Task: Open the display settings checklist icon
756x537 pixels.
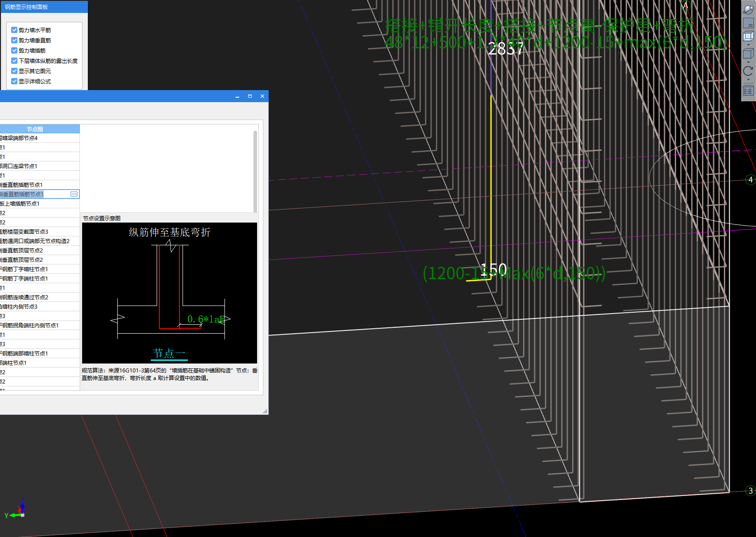Action: (748, 91)
